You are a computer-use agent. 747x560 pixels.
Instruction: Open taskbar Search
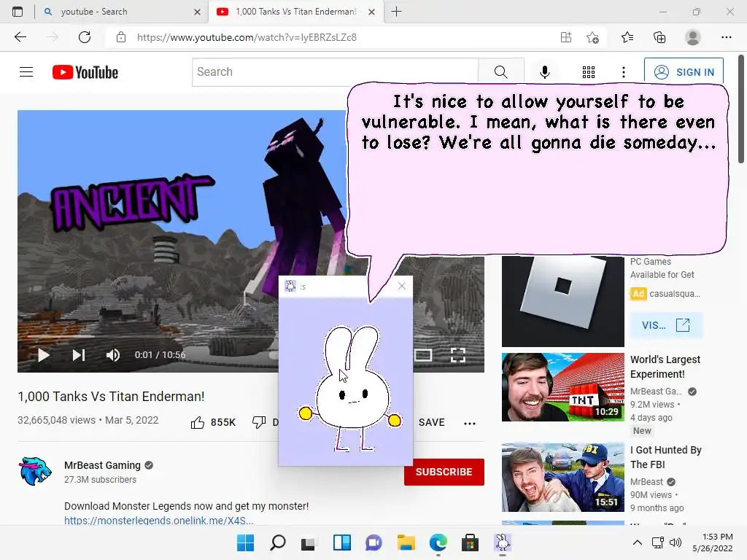278,542
